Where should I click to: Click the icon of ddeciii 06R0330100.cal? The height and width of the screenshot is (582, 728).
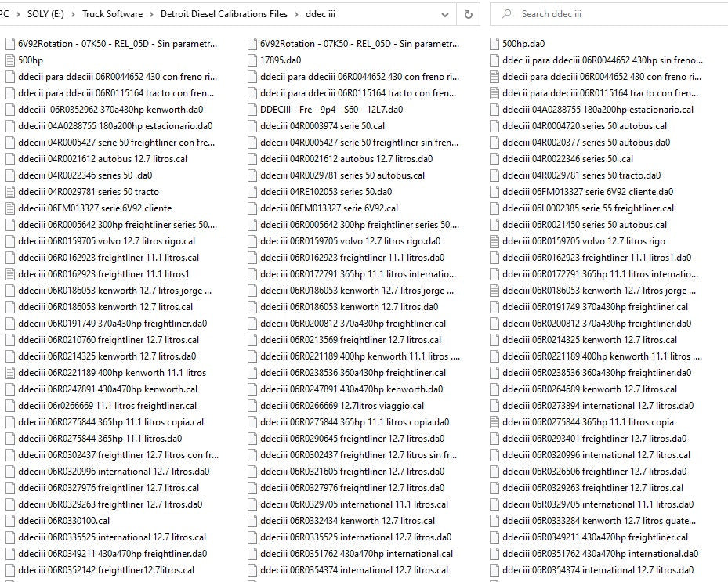click(9, 521)
